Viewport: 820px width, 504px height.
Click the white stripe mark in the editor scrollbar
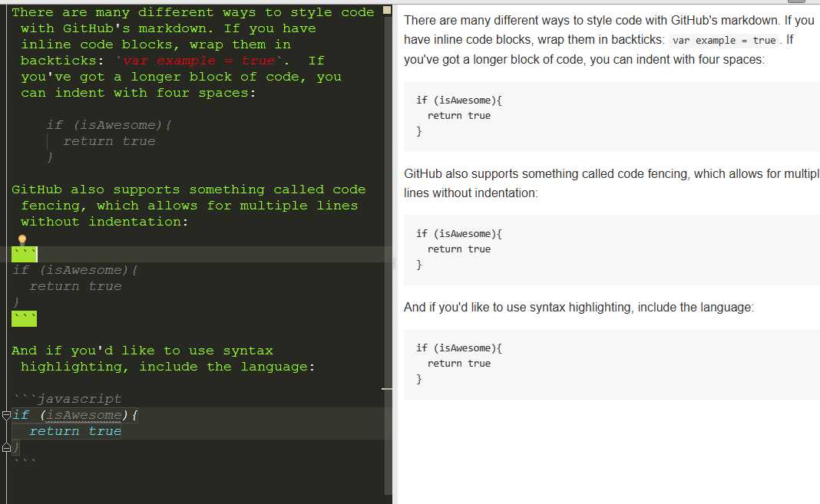[x=387, y=389]
